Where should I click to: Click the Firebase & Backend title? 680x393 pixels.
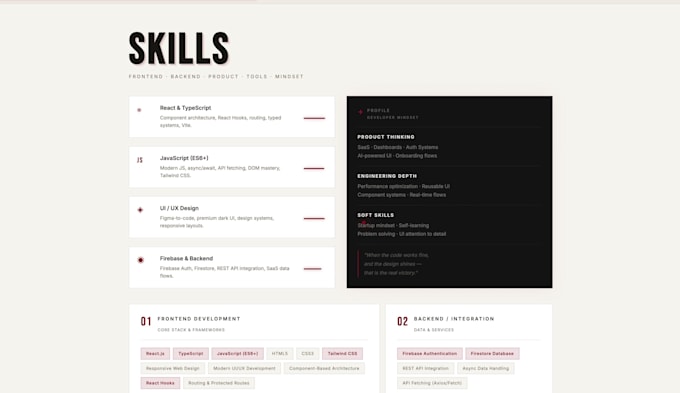coord(186,259)
